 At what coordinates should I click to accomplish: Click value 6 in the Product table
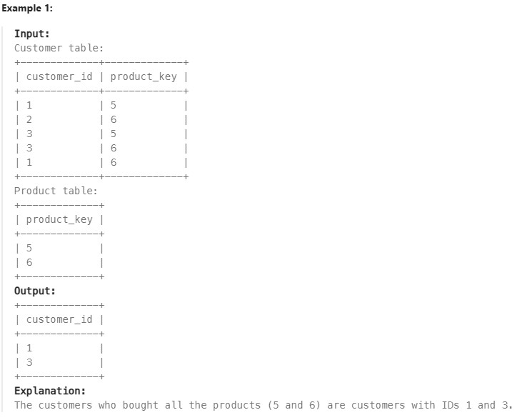(x=29, y=262)
